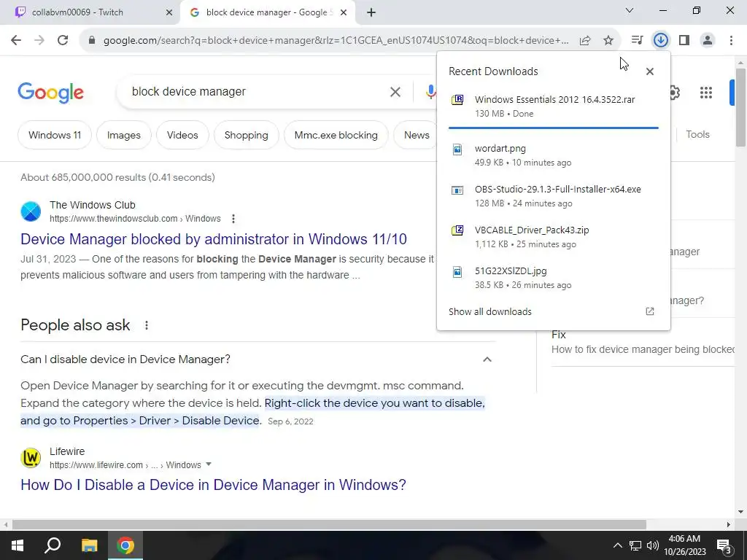The height and width of the screenshot is (560, 747).
Task: Open Chrome's three-dot menu
Action: (x=731, y=41)
